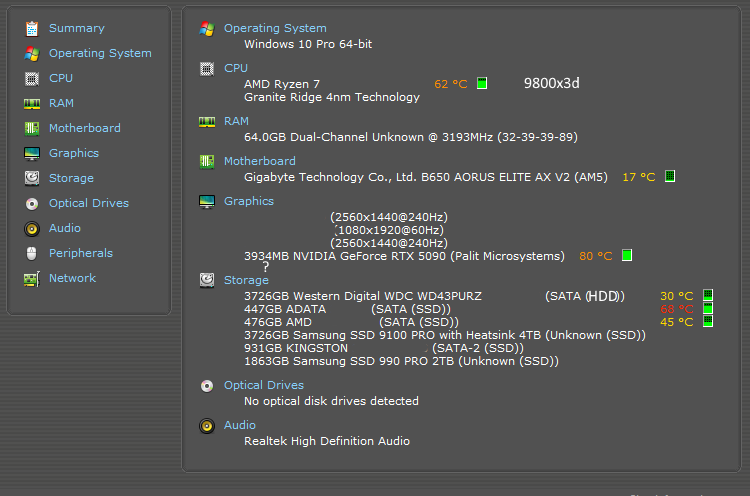Click the CPU chip icon in sidebar
The width and height of the screenshot is (750, 496).
coord(32,78)
